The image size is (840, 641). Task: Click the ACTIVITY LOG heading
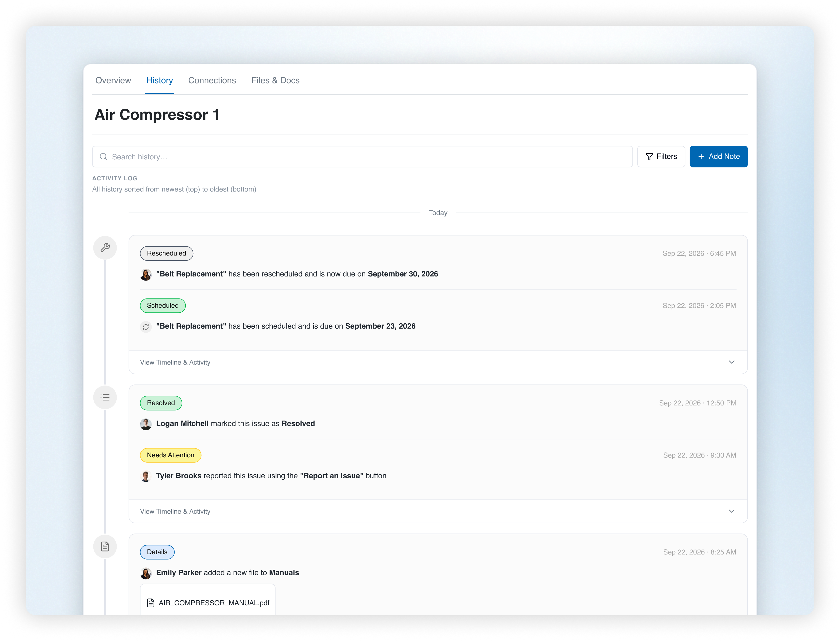[115, 178]
